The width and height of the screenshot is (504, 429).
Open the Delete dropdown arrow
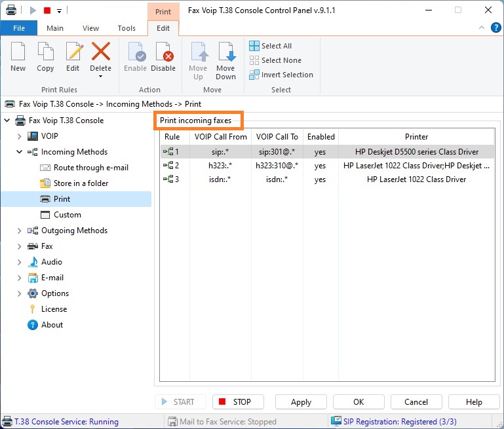point(101,77)
